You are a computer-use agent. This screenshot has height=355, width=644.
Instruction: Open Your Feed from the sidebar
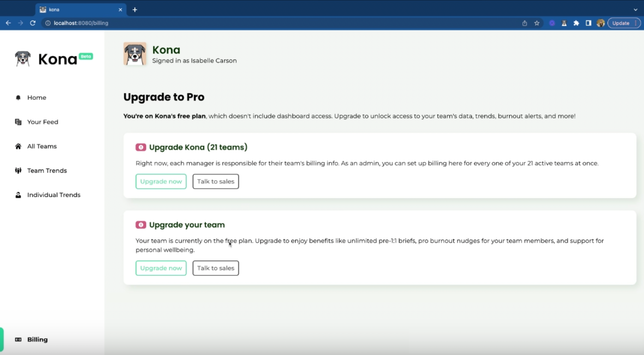click(x=42, y=122)
